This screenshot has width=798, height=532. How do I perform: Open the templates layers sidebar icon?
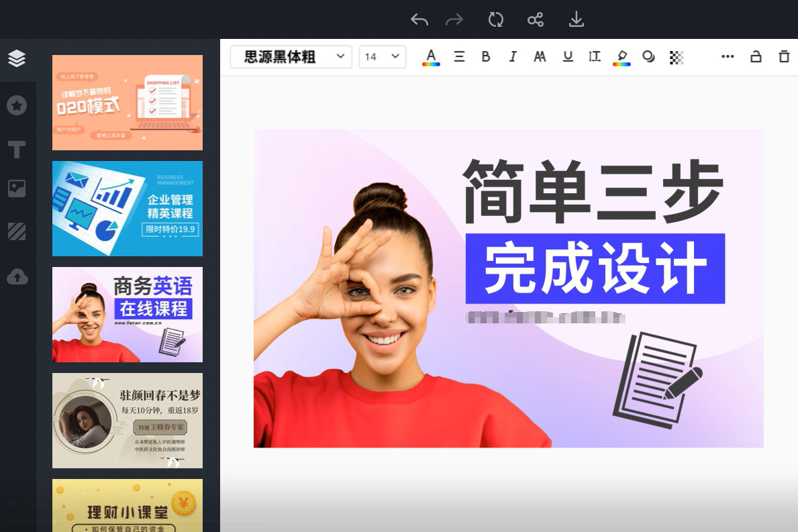pyautogui.click(x=17, y=58)
